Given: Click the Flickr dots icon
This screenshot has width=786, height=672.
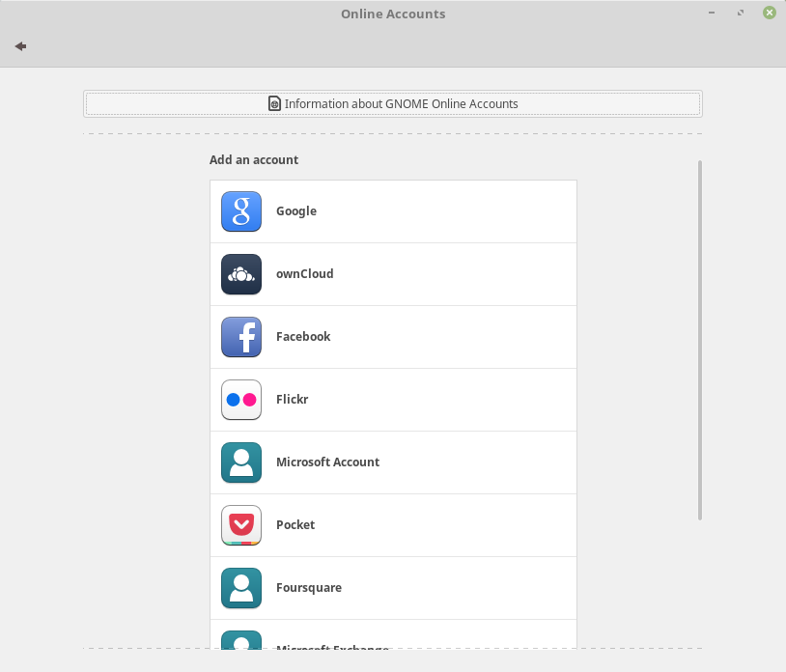Looking at the screenshot, I should tap(241, 400).
